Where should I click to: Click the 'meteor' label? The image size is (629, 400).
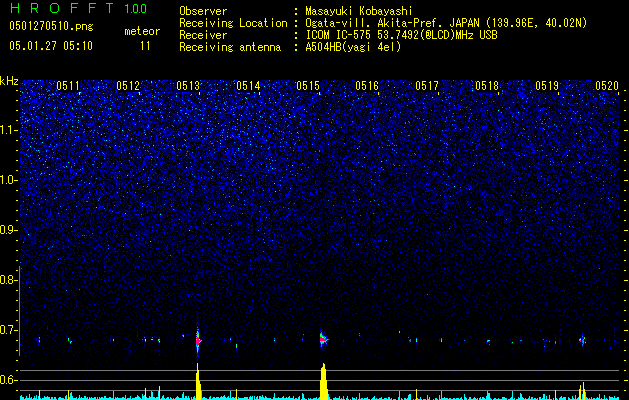(142, 31)
